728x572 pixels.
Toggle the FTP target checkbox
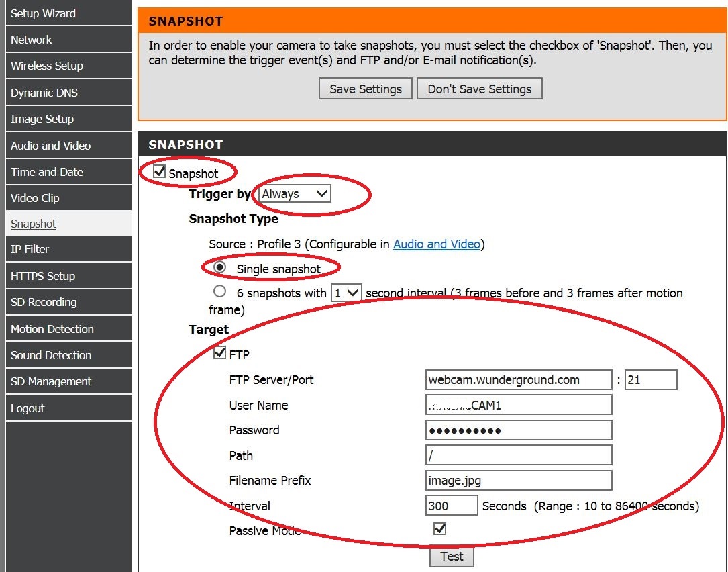coord(219,353)
